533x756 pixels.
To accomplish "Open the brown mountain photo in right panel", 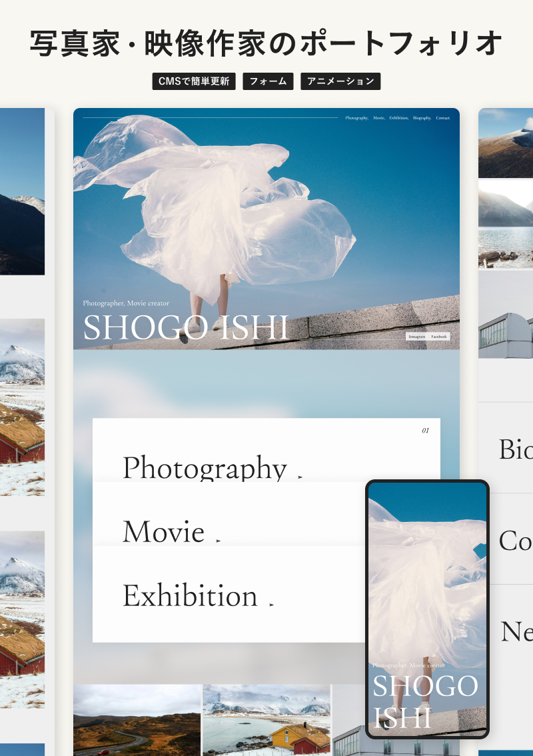I will (506, 143).
